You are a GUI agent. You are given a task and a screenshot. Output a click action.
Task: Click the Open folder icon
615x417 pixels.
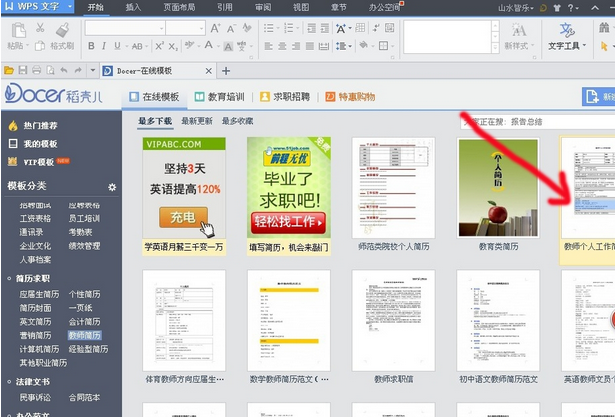pyautogui.click(x=9, y=71)
